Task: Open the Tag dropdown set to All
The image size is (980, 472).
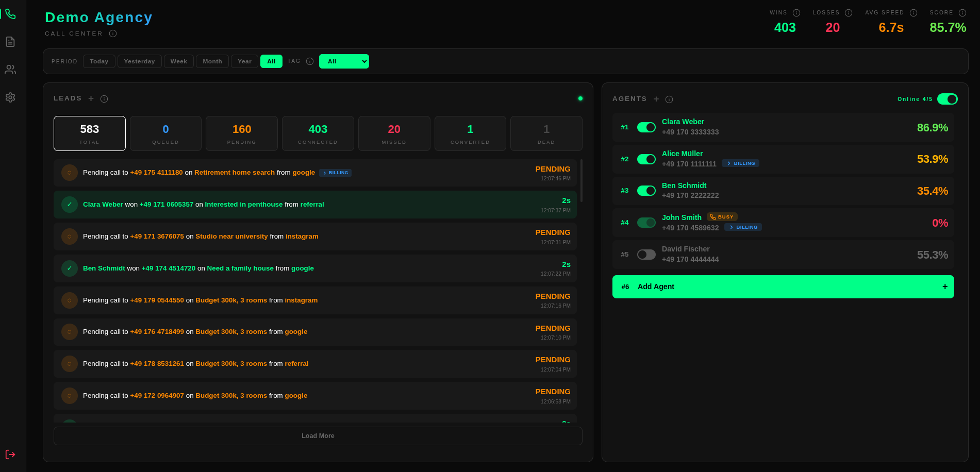Action: 344,61
